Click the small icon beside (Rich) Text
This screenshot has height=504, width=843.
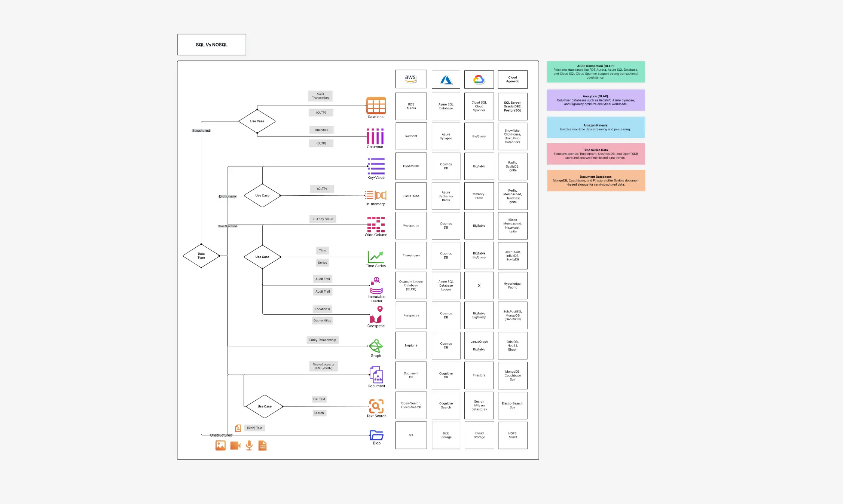pyautogui.click(x=238, y=428)
